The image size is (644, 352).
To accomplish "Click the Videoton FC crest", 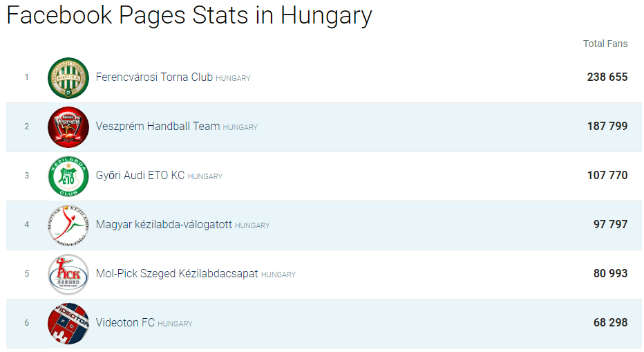I will point(68,324).
